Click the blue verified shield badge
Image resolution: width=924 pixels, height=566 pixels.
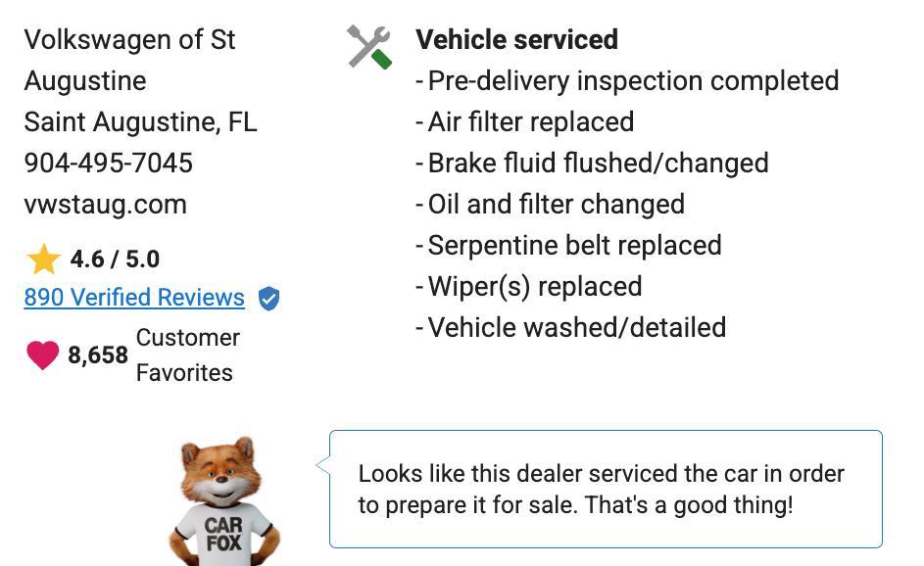tap(268, 299)
